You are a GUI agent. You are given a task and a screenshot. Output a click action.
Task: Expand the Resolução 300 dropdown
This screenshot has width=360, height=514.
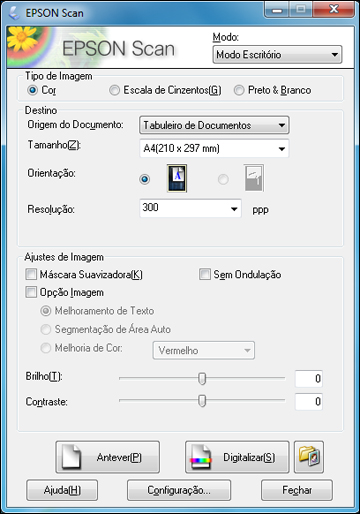click(x=190, y=208)
